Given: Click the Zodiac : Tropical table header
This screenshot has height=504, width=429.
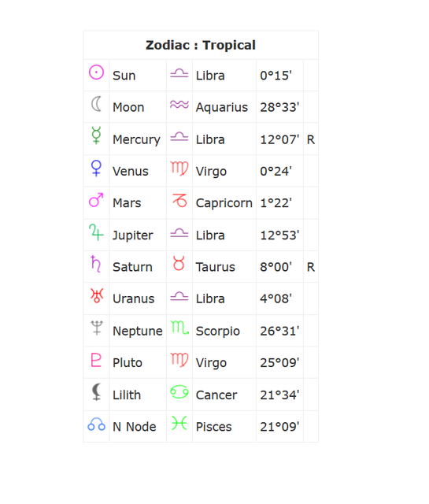Looking at the screenshot, I should 201,45.
